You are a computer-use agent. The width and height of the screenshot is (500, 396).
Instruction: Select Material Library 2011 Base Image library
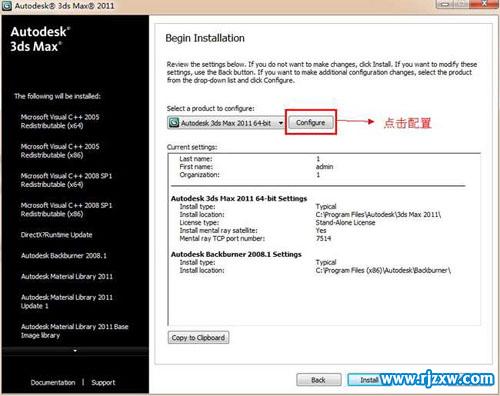tap(74, 331)
